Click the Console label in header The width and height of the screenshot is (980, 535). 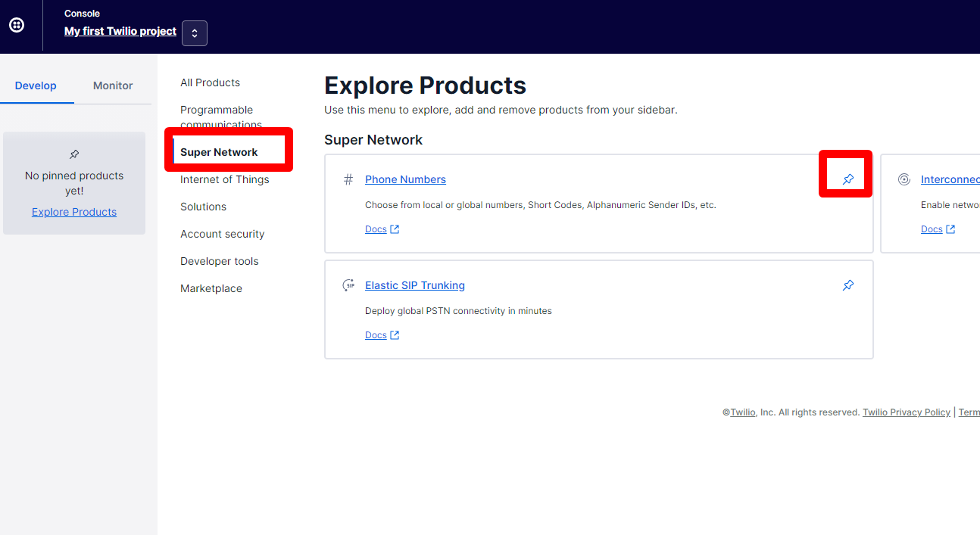pyautogui.click(x=82, y=14)
